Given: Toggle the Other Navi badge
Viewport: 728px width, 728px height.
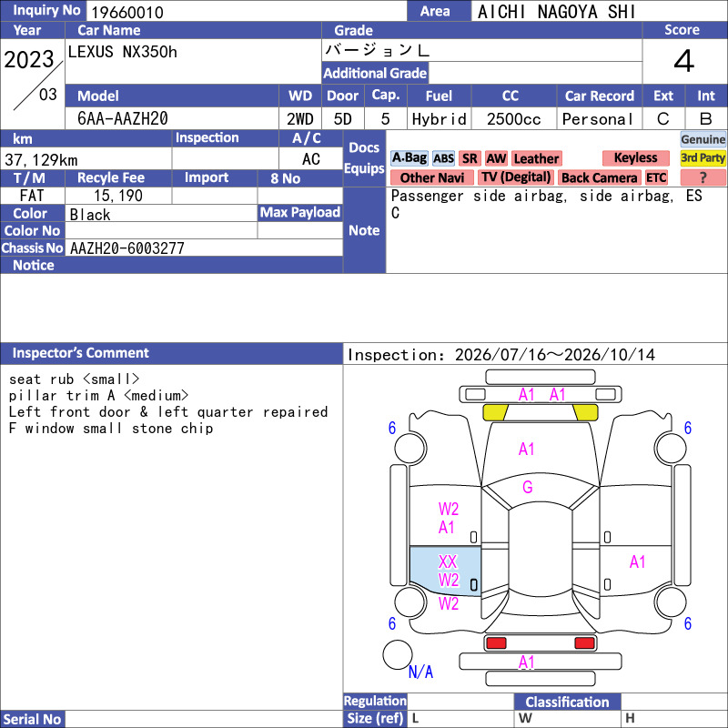Looking at the screenshot, I should (x=432, y=177).
